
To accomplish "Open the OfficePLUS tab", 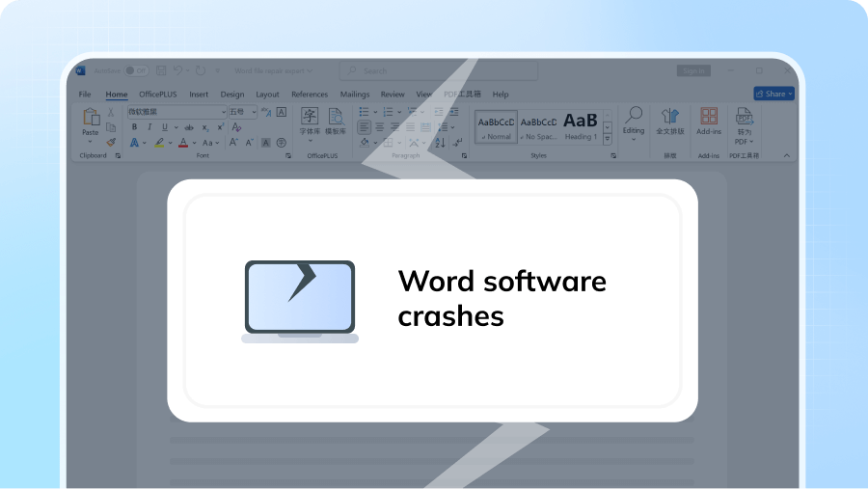I will (x=158, y=95).
